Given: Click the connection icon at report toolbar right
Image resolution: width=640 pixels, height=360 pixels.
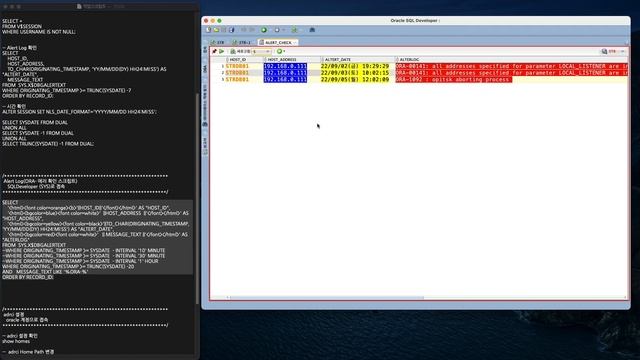Looking at the screenshot, I should pos(604,51).
